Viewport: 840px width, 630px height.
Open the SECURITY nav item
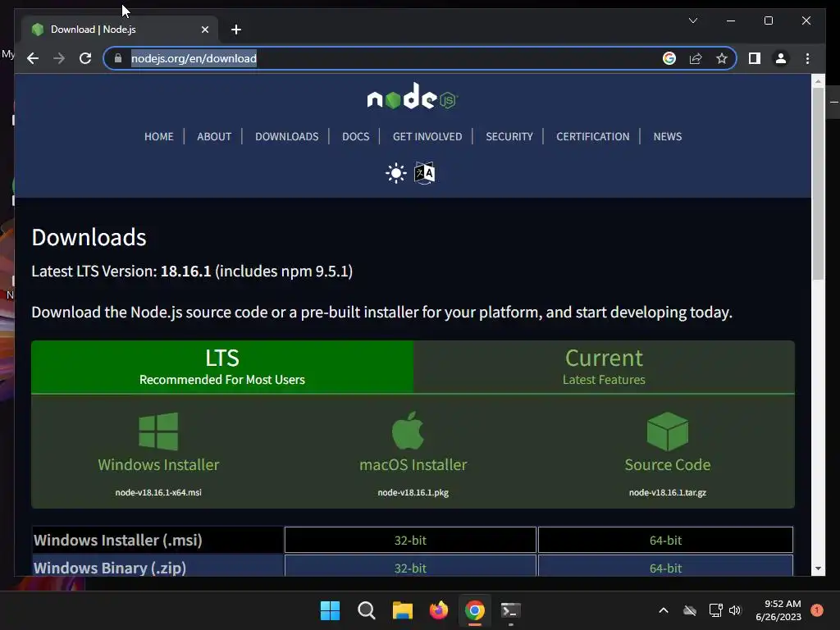509,137
